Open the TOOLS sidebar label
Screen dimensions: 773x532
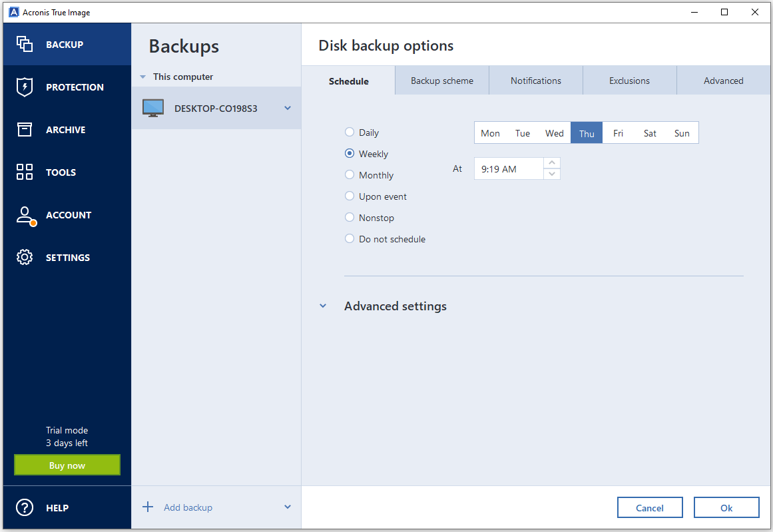point(61,172)
